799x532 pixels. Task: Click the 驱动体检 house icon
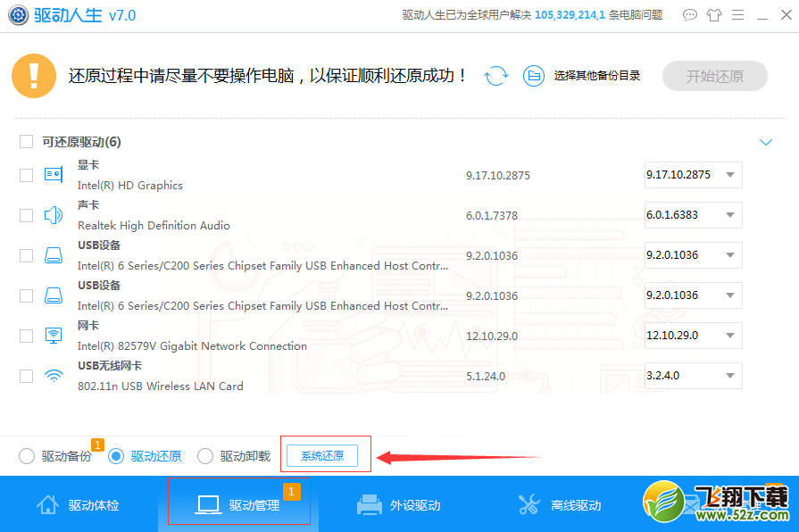coord(47,504)
